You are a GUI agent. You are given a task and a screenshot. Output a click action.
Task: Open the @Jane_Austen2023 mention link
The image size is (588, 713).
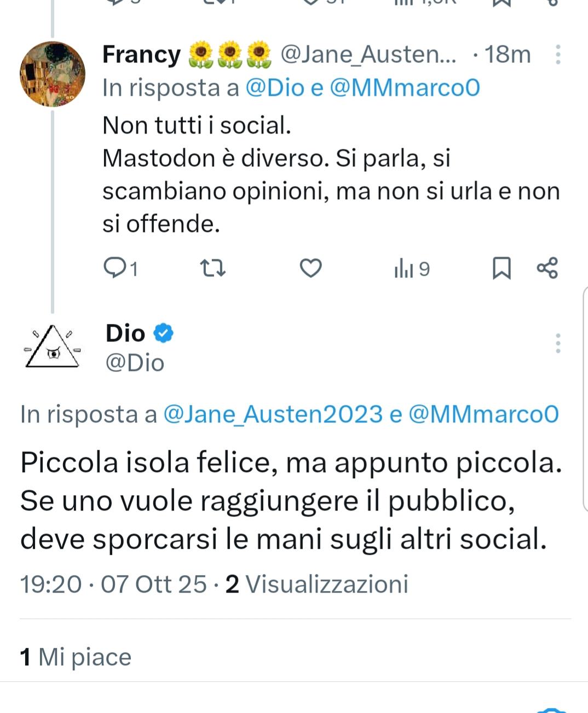(273, 414)
